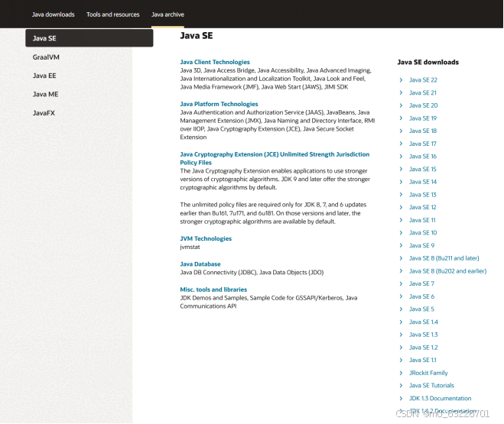Screen dimensions: 504x424
Task: Open the JDK 1.3 Documentation link
Action: (x=440, y=398)
